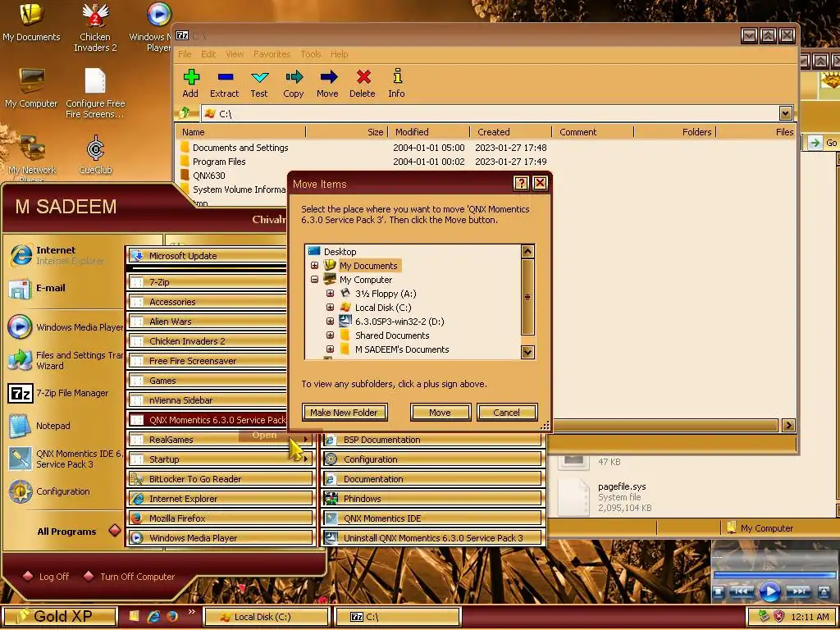This screenshot has width=840, height=630.
Task: Open BitLocker To Go Reader program entry
Action: 221,479
